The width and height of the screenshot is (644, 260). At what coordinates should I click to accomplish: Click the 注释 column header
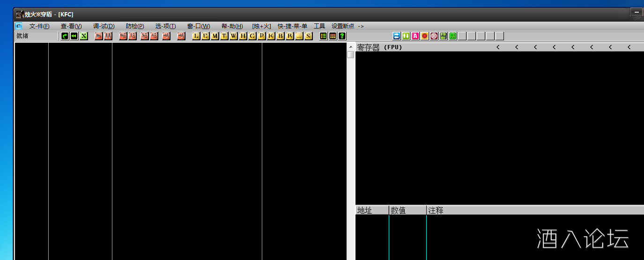pos(535,210)
